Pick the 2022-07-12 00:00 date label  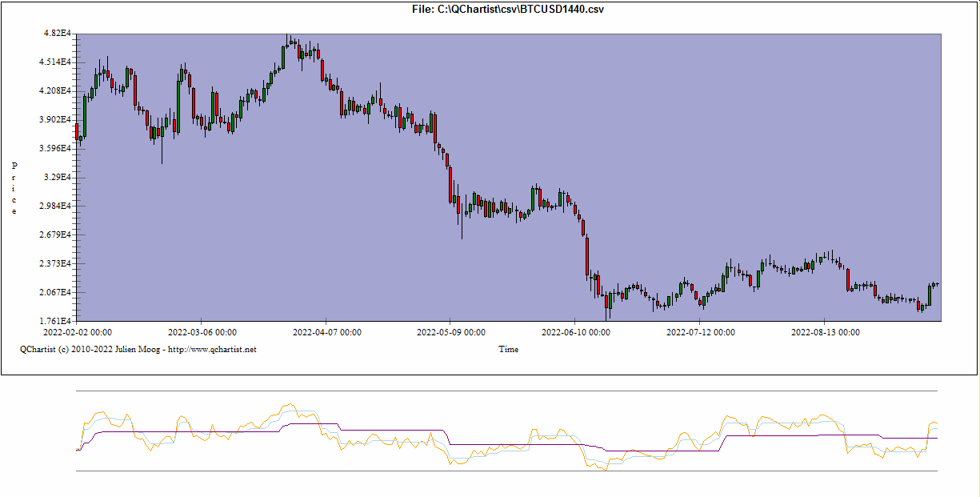coord(701,331)
